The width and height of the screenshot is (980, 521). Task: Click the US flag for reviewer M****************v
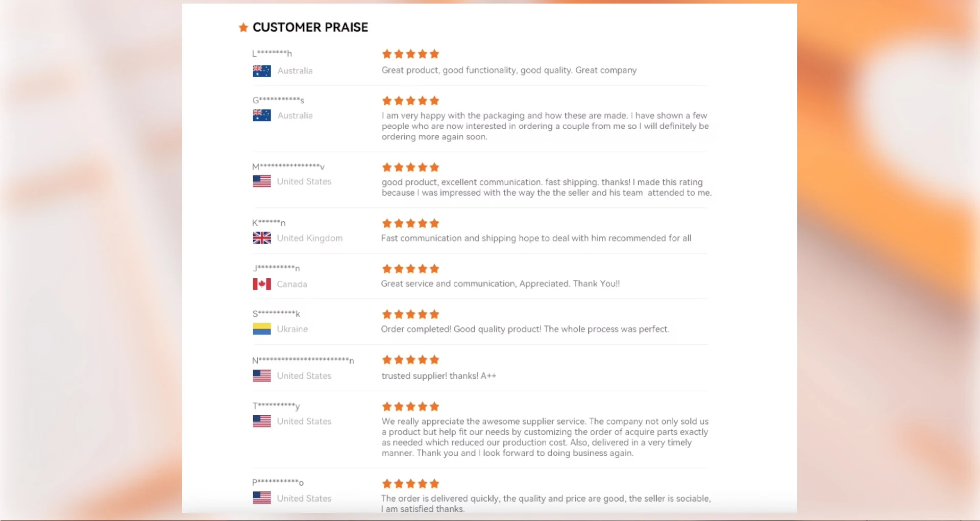(x=262, y=181)
